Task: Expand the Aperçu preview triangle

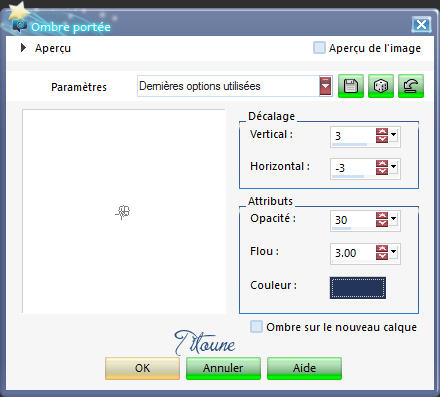Action: click(23, 48)
